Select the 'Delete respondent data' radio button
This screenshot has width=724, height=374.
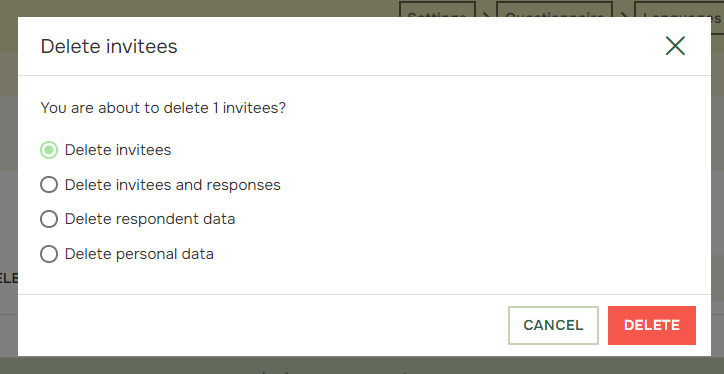(x=49, y=219)
